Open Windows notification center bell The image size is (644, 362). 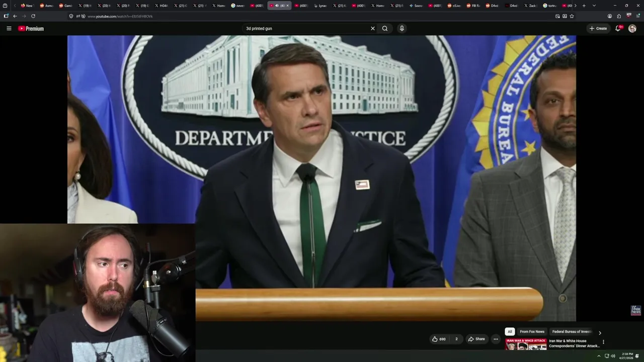point(637,356)
